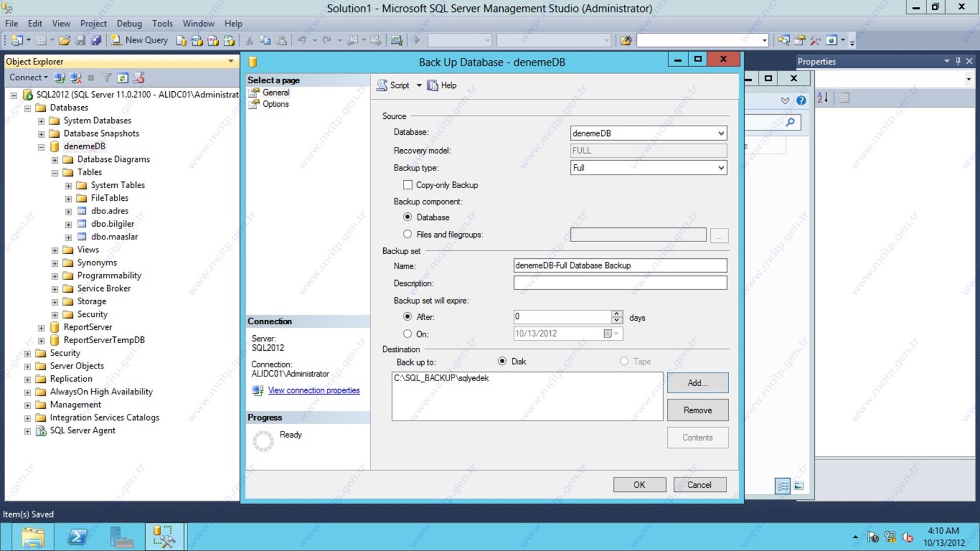Open File Explorer from the taskbar
980x551 pixels.
33,537
